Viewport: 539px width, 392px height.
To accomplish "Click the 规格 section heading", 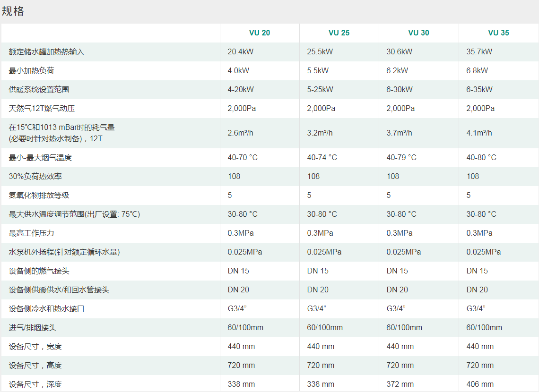I will click(13, 11).
